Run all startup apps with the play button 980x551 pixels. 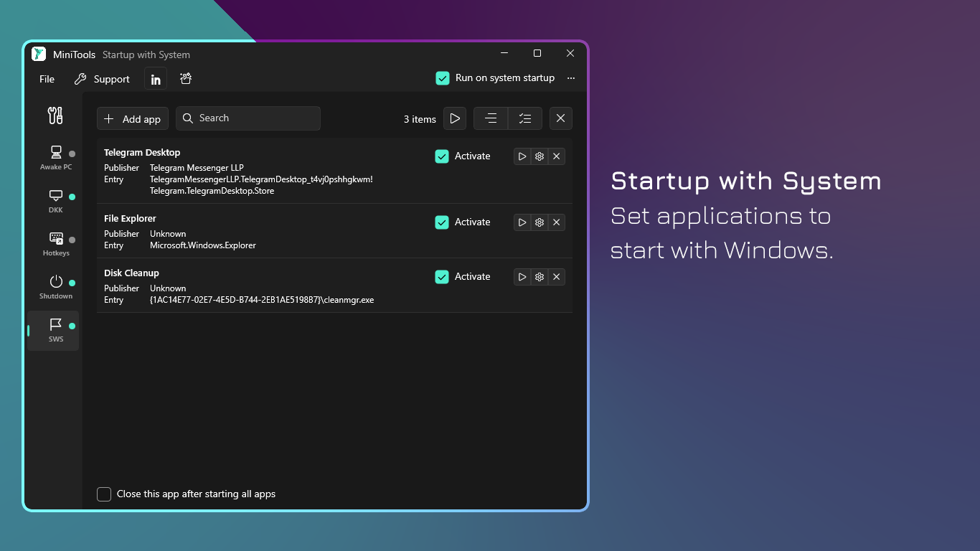pyautogui.click(x=455, y=118)
